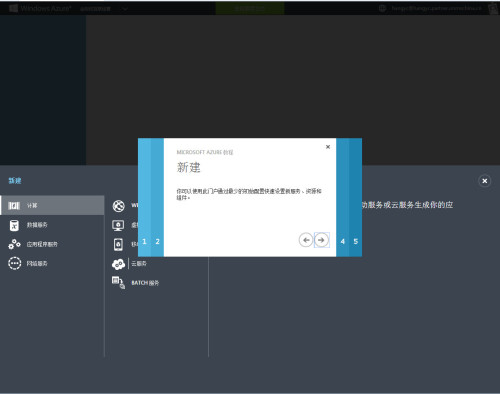Choose the website globe icon
Screen dimensions: 500x394
click(x=118, y=206)
